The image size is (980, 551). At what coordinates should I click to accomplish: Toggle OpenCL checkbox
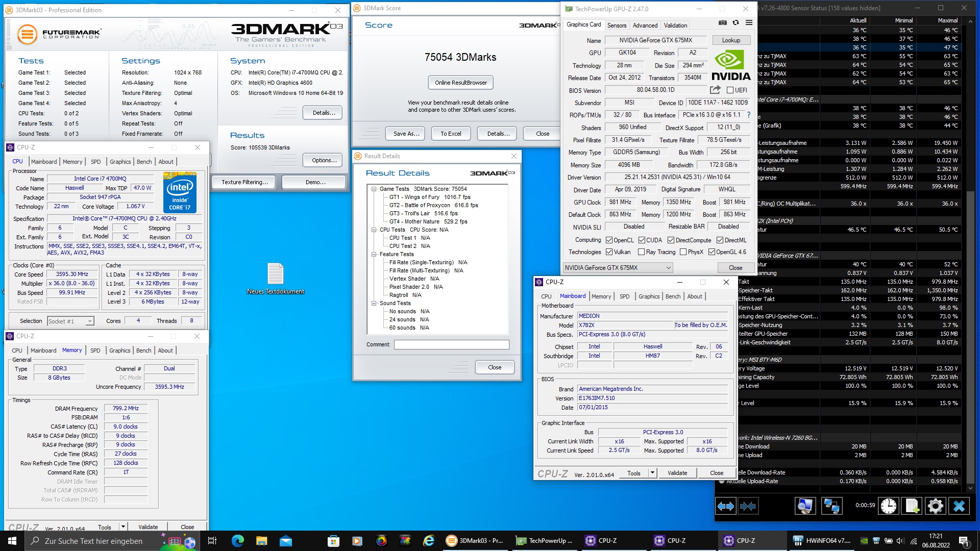click(x=609, y=240)
